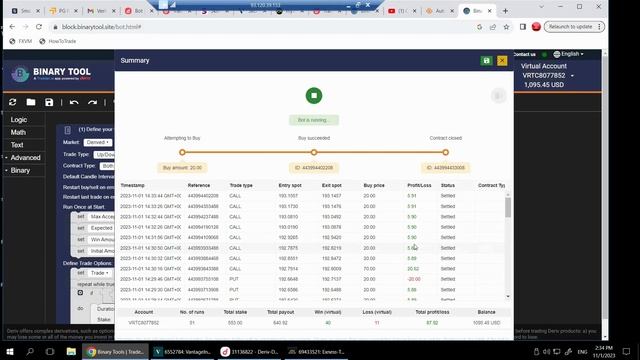
Task: Click the address bar URL field
Action: point(261,27)
